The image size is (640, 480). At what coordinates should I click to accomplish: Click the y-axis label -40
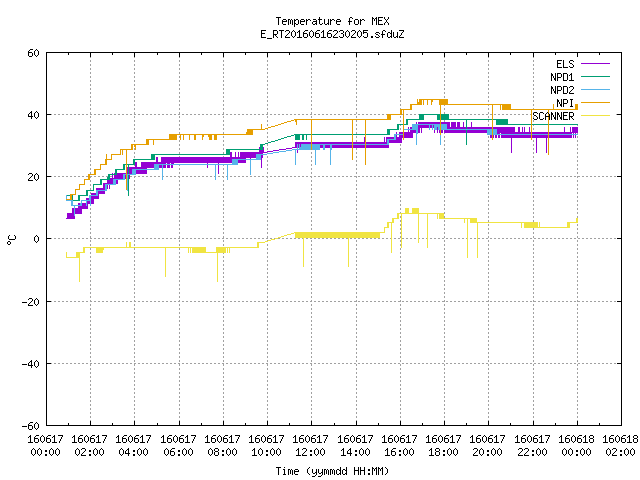31,364
